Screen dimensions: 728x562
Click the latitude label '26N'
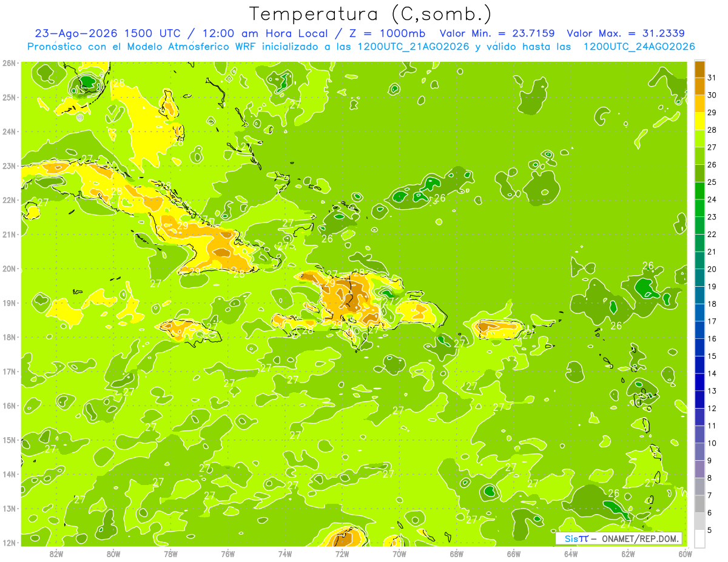pos(8,63)
